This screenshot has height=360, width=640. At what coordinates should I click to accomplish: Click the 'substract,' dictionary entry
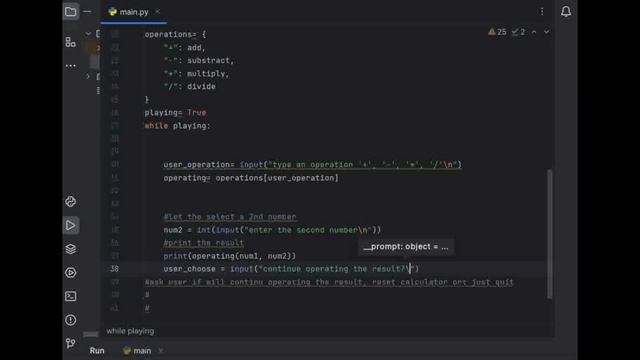[211, 60]
